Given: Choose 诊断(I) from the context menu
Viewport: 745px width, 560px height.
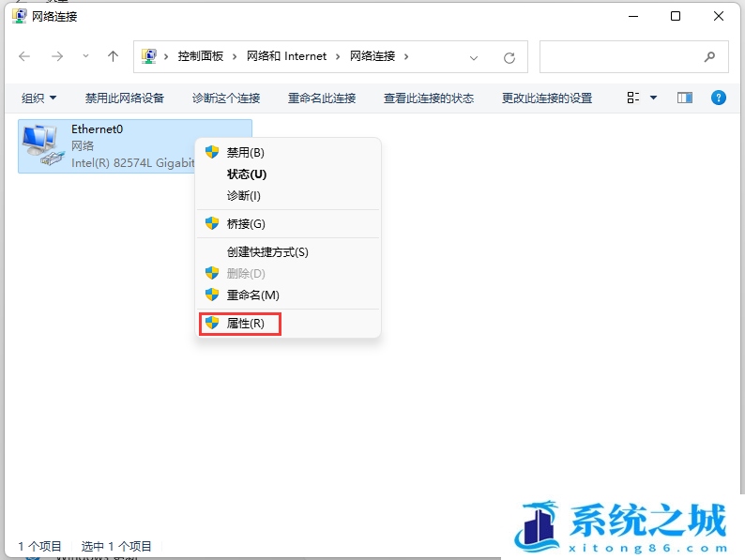Looking at the screenshot, I should click(x=288, y=196).
